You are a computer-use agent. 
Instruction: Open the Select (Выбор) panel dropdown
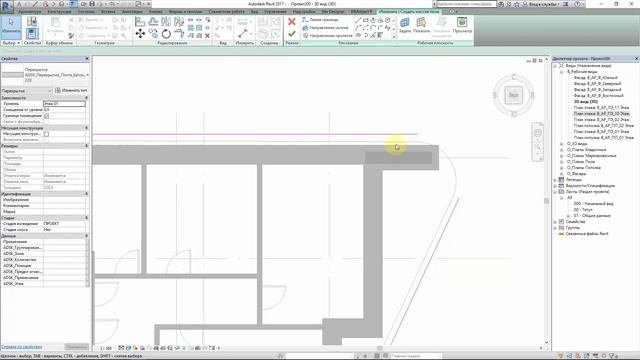click(x=11, y=43)
